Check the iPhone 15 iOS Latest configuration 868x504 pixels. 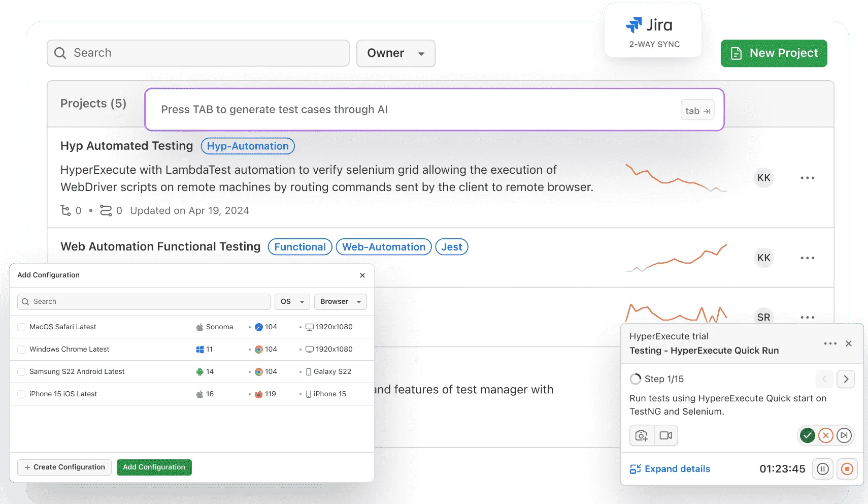pyautogui.click(x=21, y=394)
